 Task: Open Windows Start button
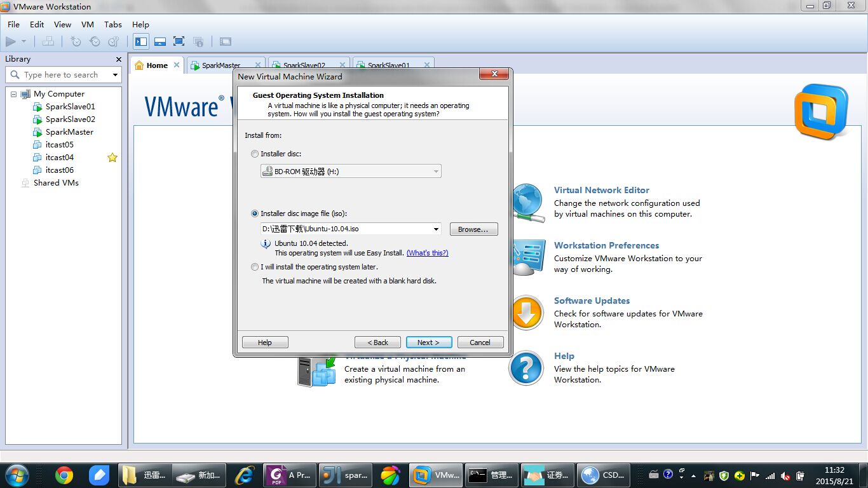[x=17, y=475]
